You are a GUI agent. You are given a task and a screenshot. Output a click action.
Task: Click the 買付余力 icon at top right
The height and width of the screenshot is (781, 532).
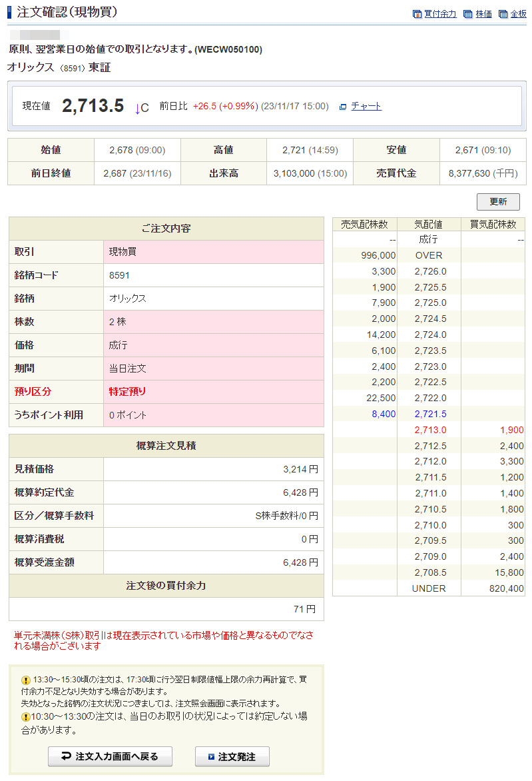[417, 14]
